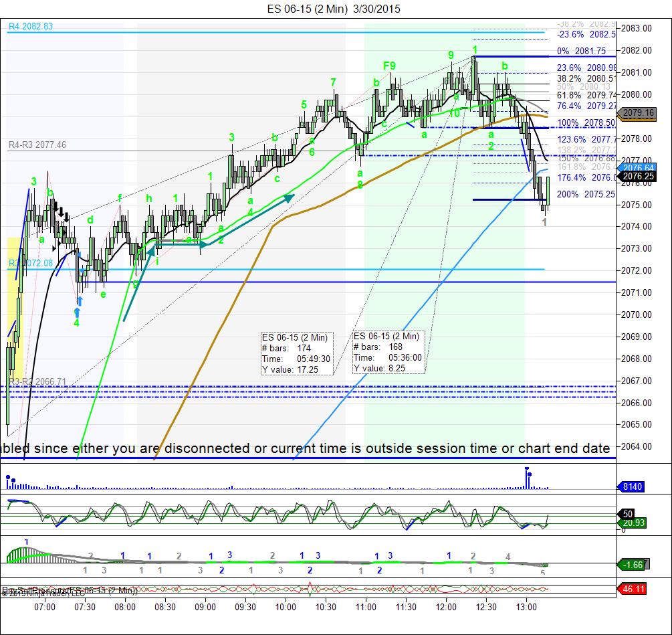This screenshot has height=635, width=672.
Task: Click the '100% 2078.50' Fibonacci label
Action: coord(586,122)
